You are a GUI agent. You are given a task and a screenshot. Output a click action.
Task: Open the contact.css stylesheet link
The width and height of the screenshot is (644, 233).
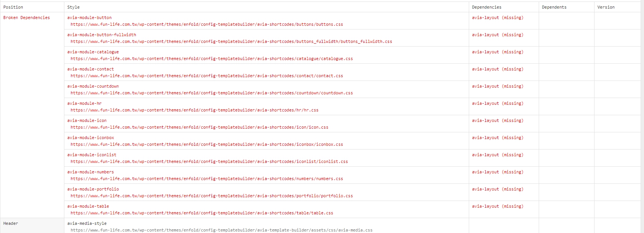point(206,76)
